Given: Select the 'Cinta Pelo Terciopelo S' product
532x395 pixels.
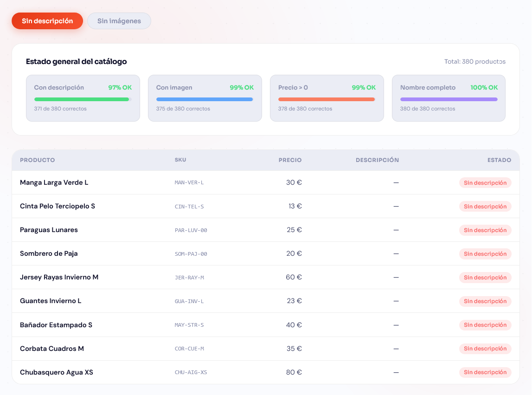Looking at the screenshot, I should point(58,206).
